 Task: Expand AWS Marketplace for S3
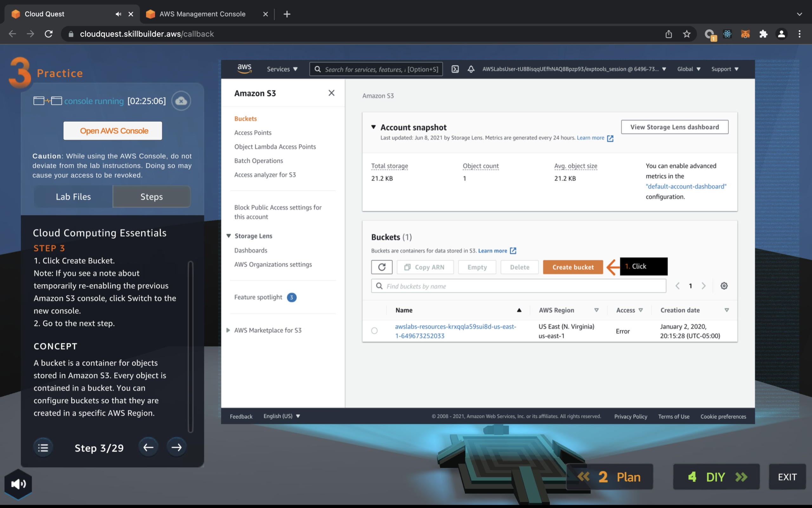[228, 330]
